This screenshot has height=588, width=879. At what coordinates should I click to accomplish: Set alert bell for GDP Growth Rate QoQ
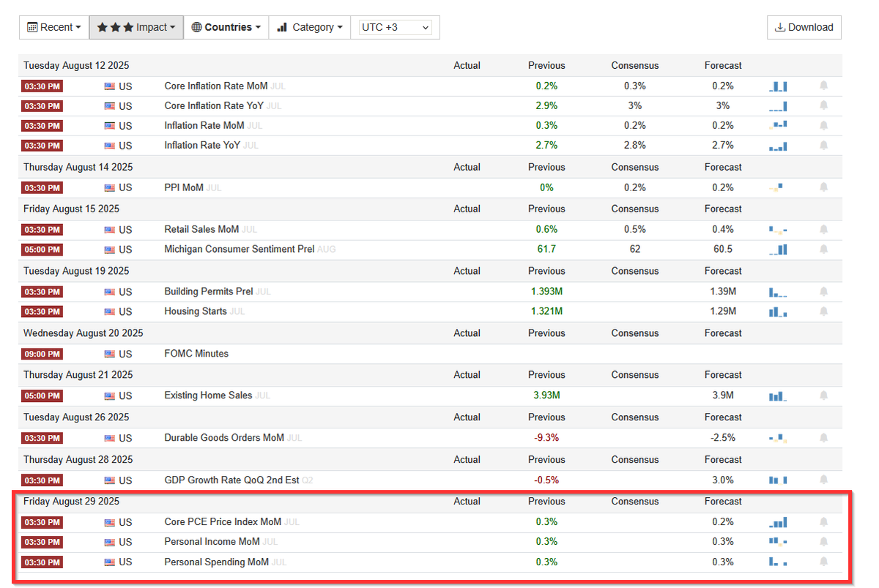click(x=823, y=481)
